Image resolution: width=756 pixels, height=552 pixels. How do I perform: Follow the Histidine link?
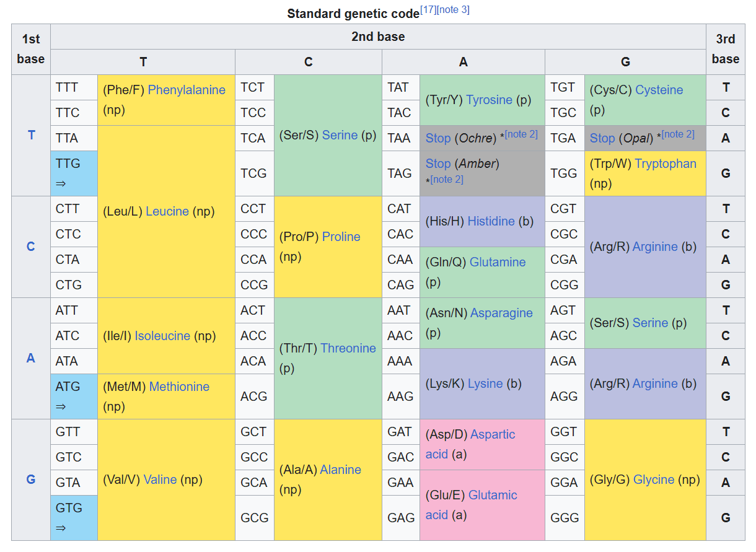[491, 221]
